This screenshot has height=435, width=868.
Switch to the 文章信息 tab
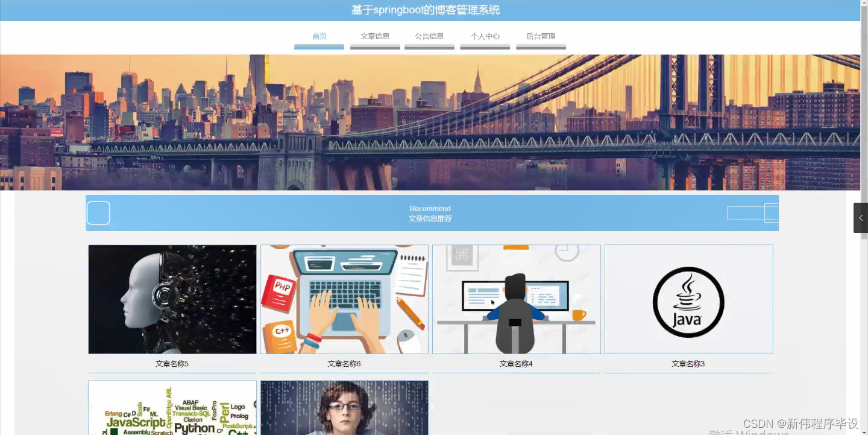point(374,36)
